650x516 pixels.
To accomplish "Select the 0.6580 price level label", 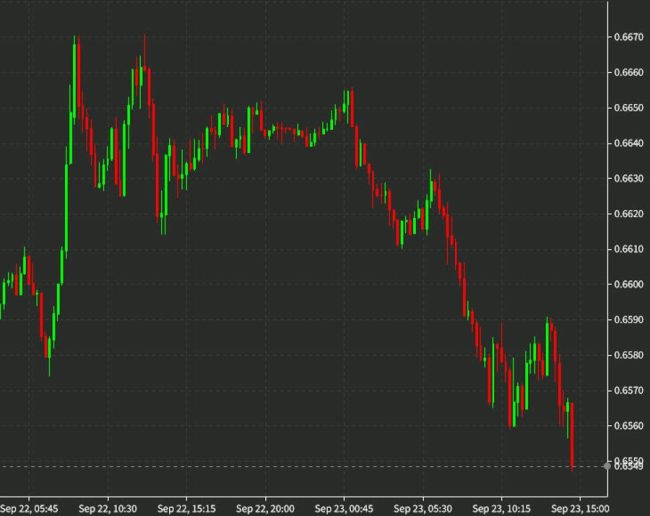I will 626,355.
